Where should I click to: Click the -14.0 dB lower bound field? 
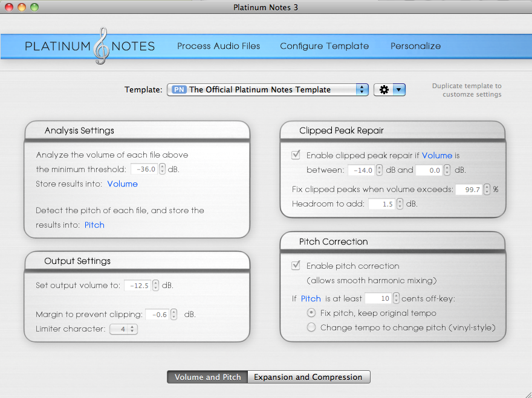(x=362, y=170)
